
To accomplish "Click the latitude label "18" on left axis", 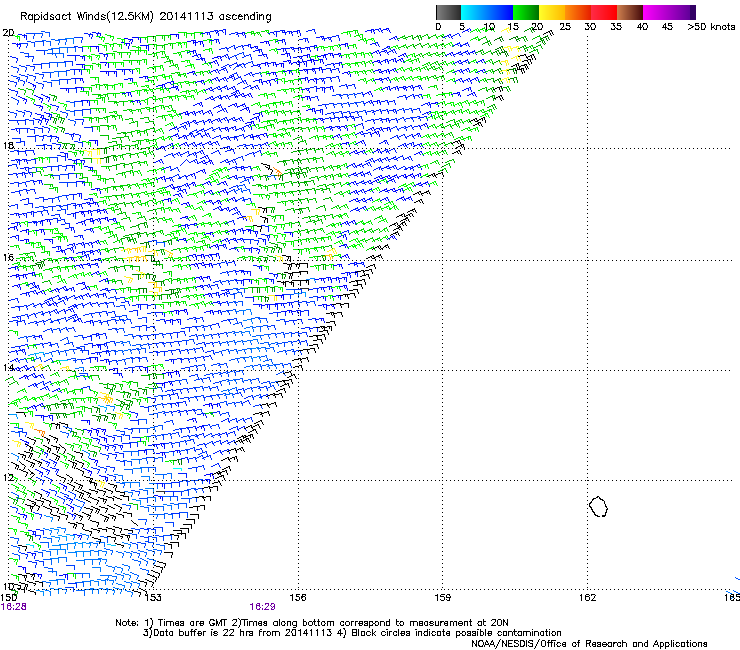I will tap(8, 145).
